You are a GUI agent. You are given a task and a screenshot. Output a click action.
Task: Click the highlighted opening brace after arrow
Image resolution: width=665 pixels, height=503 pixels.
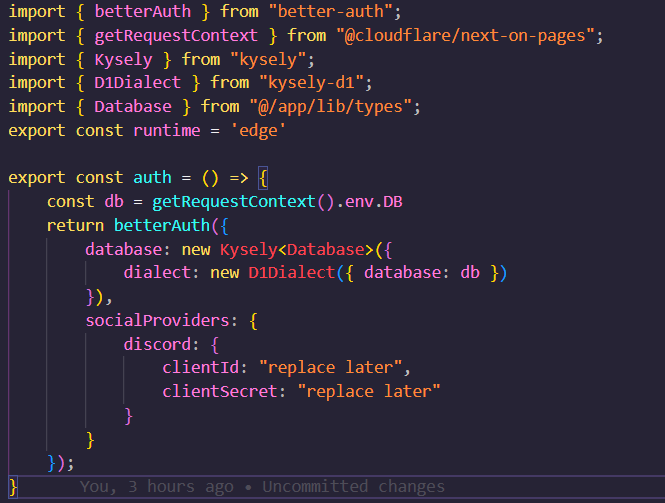point(263,178)
